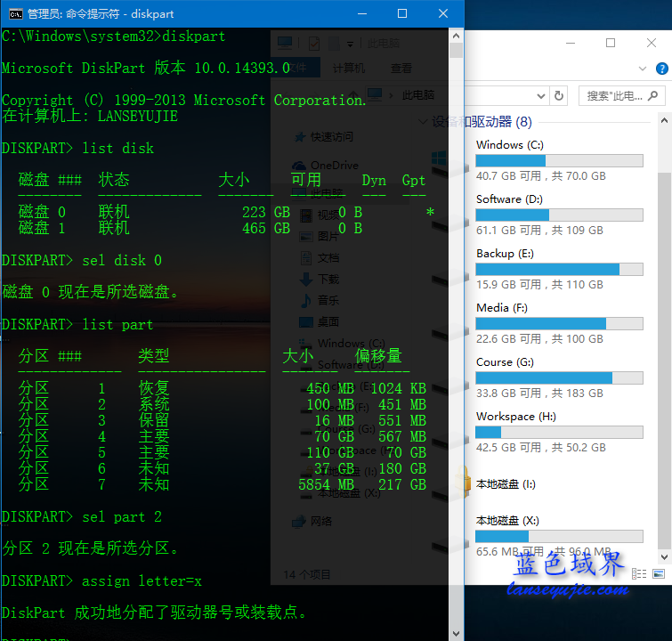Viewport: 672px width, 641px height.
Task: Click partition 7 未知 5854 MB row
Action: coord(222,484)
